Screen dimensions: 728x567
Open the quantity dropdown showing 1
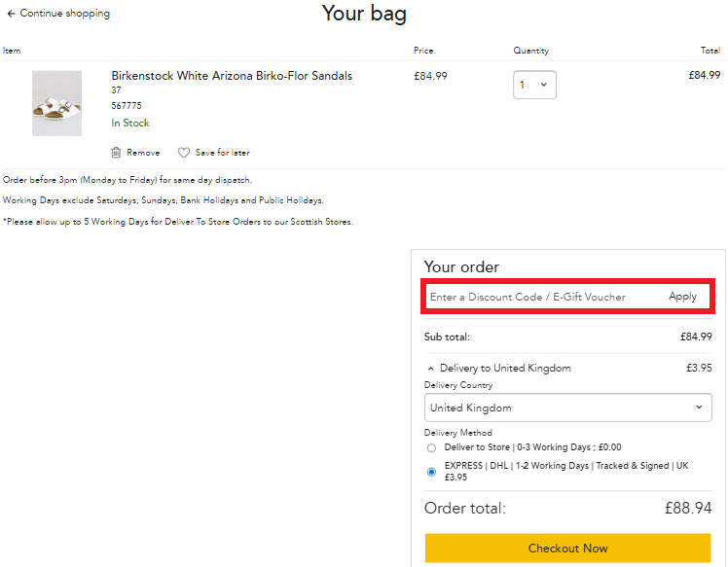[x=534, y=85]
